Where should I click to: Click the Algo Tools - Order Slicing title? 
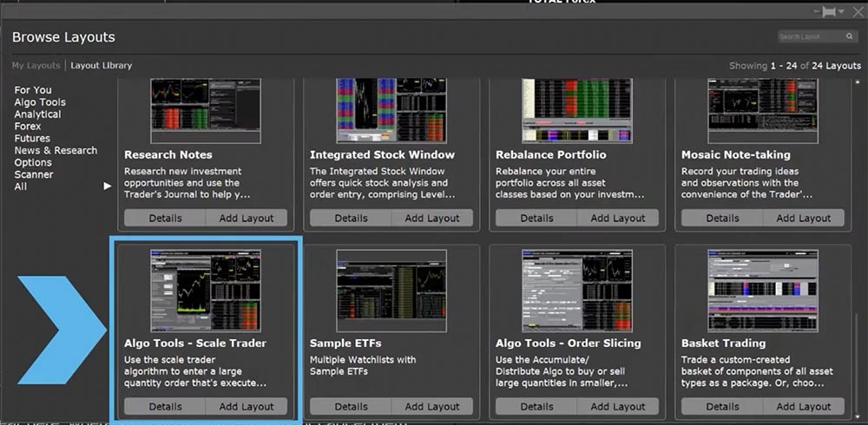568,343
